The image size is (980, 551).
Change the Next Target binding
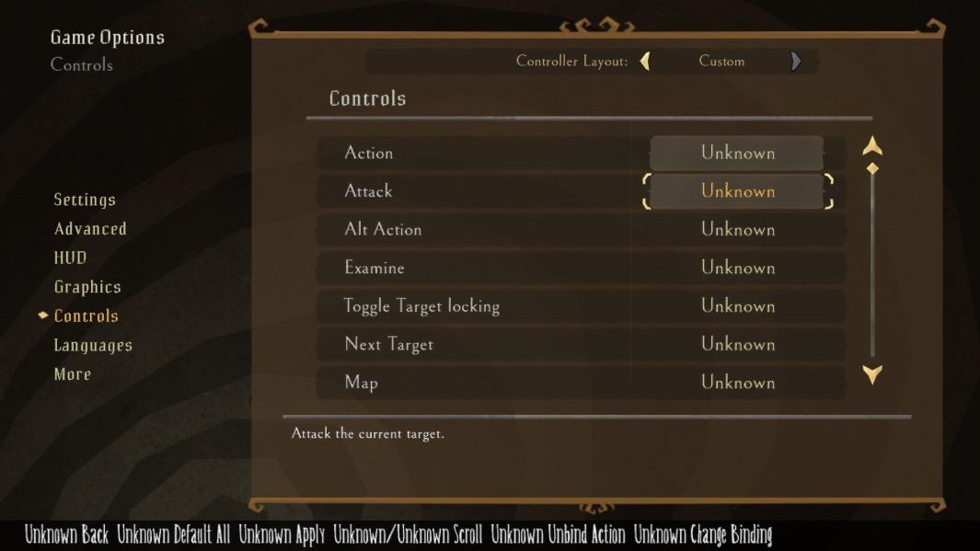click(x=737, y=345)
